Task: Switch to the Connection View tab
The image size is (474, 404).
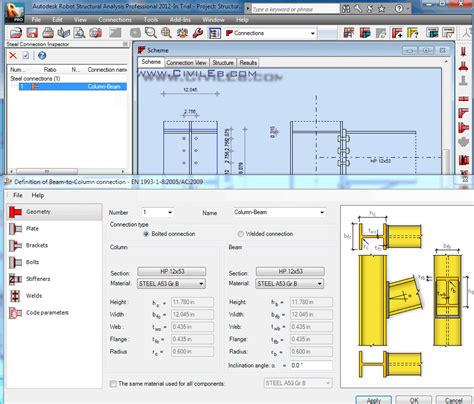Action: tap(186, 63)
